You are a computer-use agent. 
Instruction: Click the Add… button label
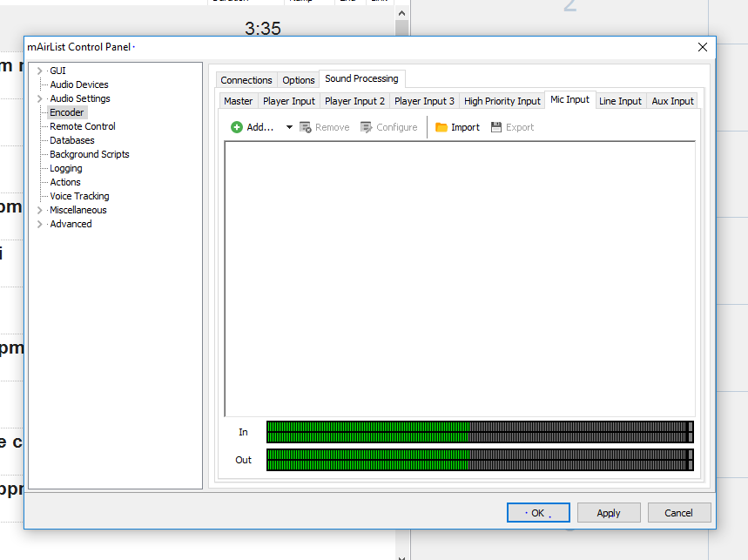tap(260, 127)
